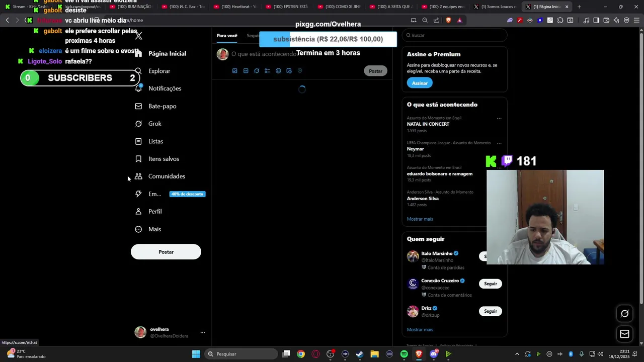Click the Listas document icon
Screen dimensions: 644x362
[x=138, y=141]
